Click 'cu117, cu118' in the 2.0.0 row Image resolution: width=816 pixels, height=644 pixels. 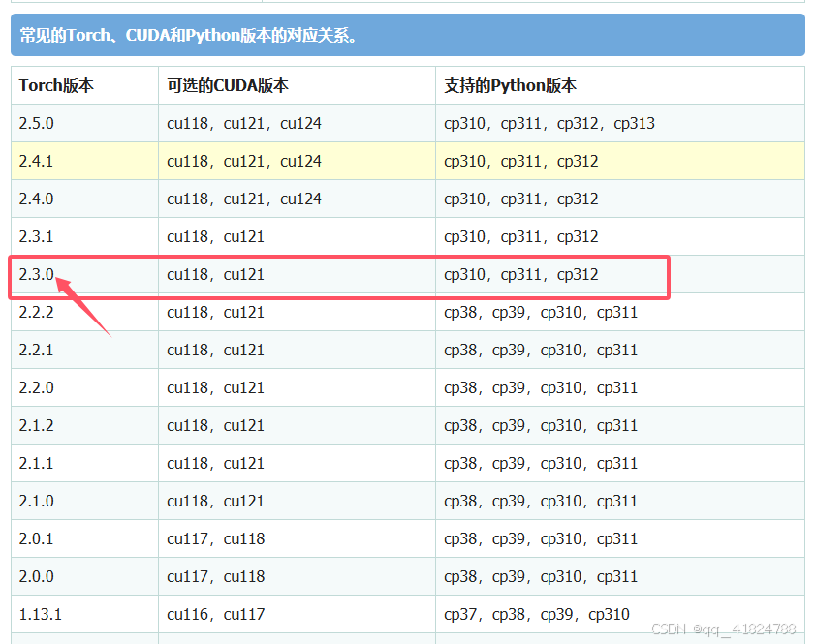point(215,576)
